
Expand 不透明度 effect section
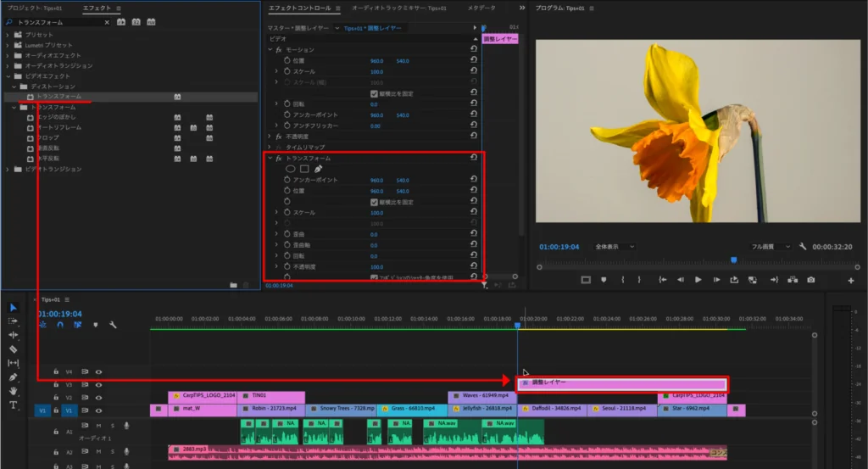(x=270, y=137)
